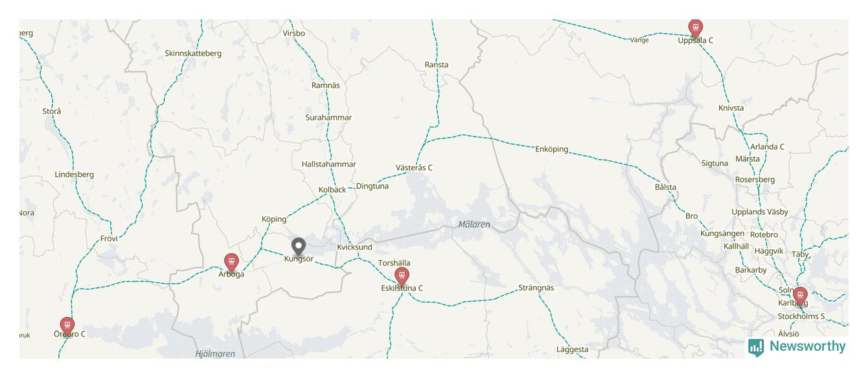
Task: Select the Köping town label
Action: pos(274,219)
